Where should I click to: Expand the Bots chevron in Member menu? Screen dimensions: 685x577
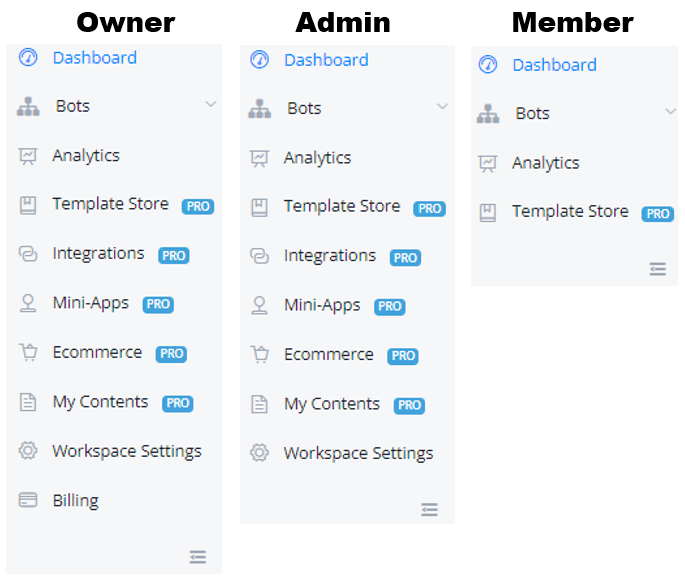(670, 112)
